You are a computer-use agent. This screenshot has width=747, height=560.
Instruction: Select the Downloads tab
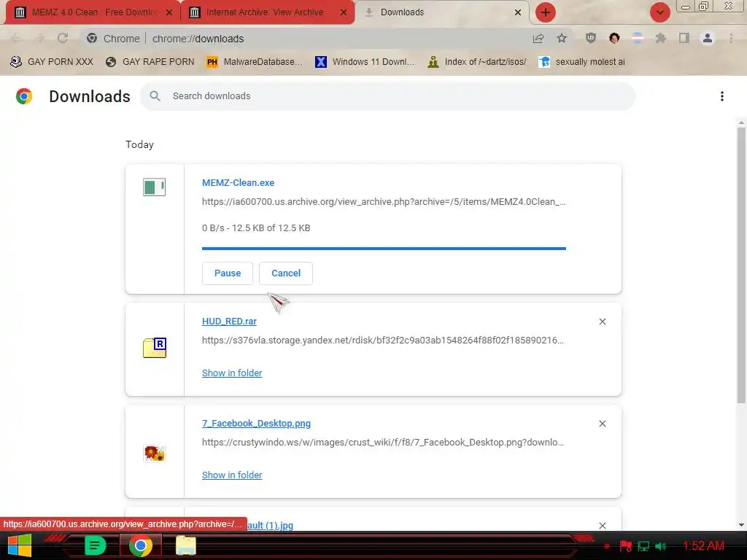[442, 12]
